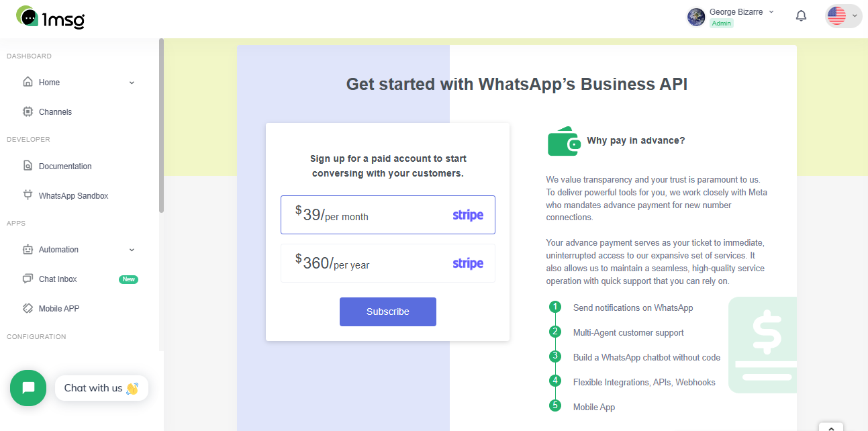The image size is (868, 431).
Task: Click the Documentation sidebar icon
Action: (28, 166)
